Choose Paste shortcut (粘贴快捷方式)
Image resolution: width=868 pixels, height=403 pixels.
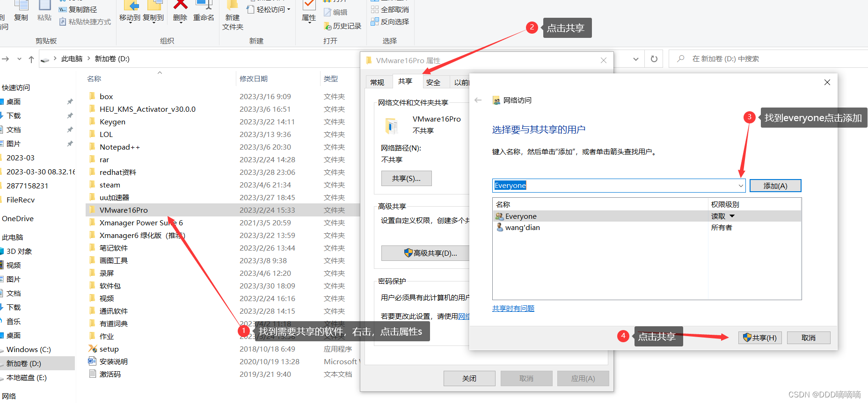coord(85,22)
